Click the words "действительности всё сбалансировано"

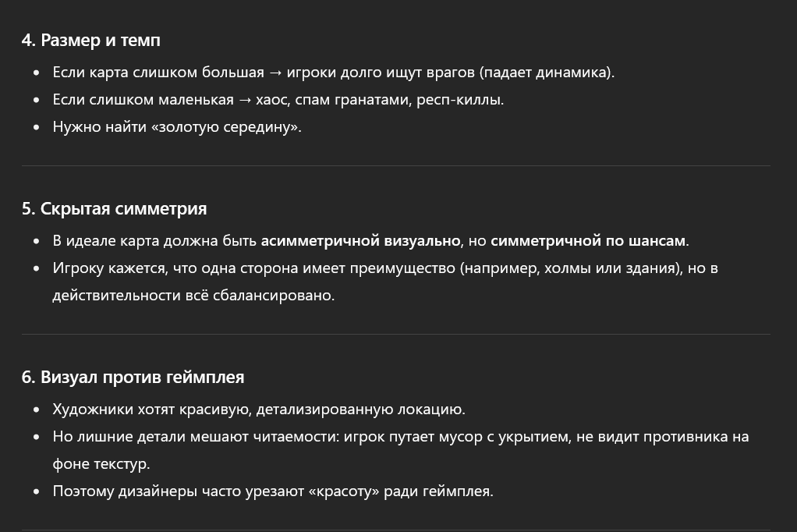point(193,295)
